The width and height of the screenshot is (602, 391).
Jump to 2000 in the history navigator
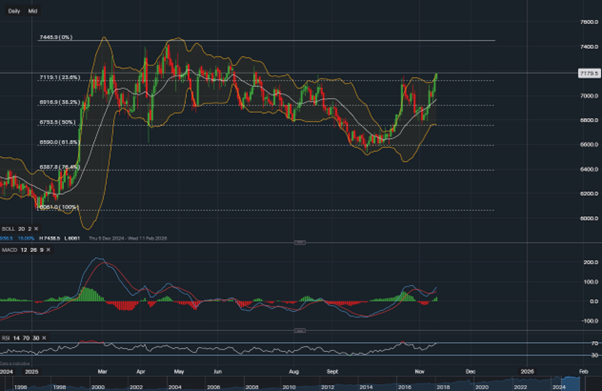pyautogui.click(x=98, y=387)
